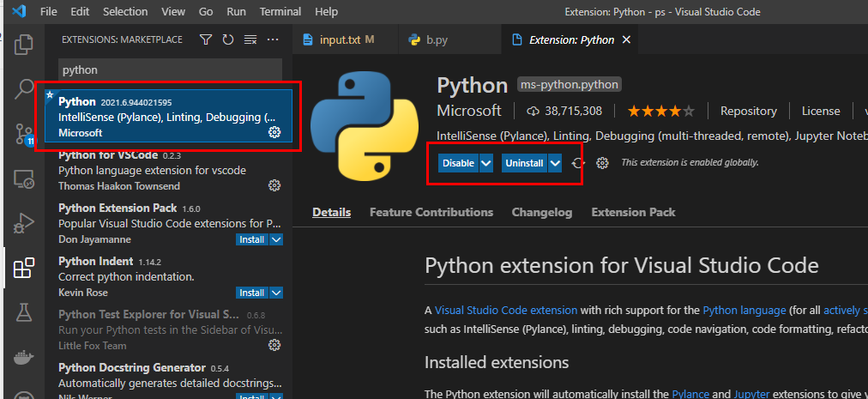Expand the Uninstall dropdown arrow
Screen dimensions: 868x399
[x=555, y=163]
